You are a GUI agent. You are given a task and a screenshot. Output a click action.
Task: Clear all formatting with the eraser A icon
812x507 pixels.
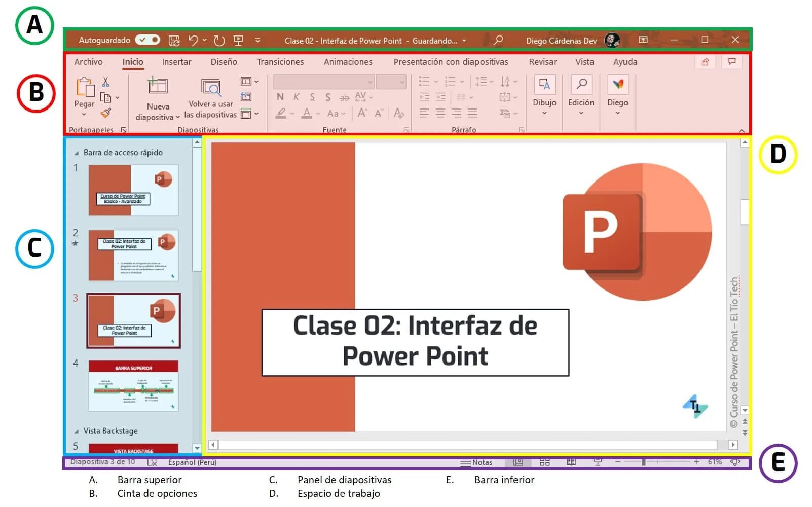pyautogui.click(x=399, y=113)
